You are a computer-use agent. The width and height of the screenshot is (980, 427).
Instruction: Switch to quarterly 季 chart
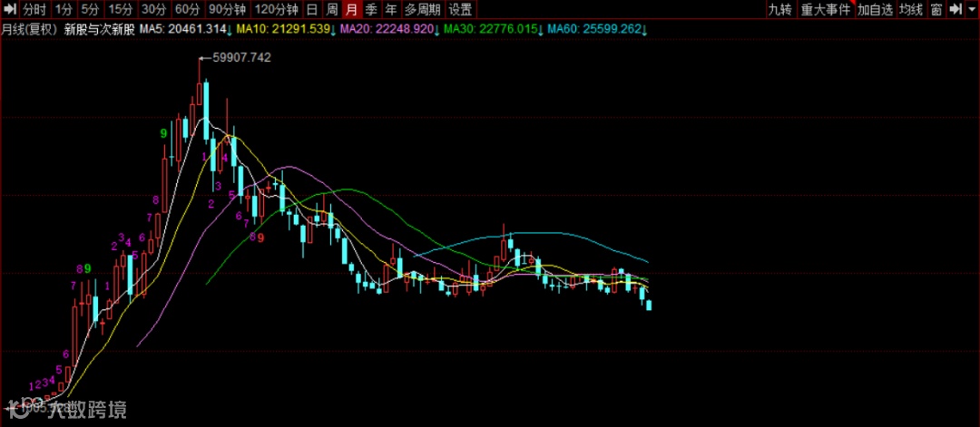coord(371,9)
